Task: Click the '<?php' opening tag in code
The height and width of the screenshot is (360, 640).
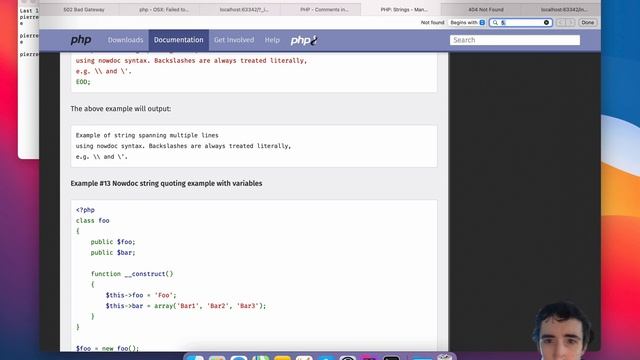Action: tap(85, 210)
